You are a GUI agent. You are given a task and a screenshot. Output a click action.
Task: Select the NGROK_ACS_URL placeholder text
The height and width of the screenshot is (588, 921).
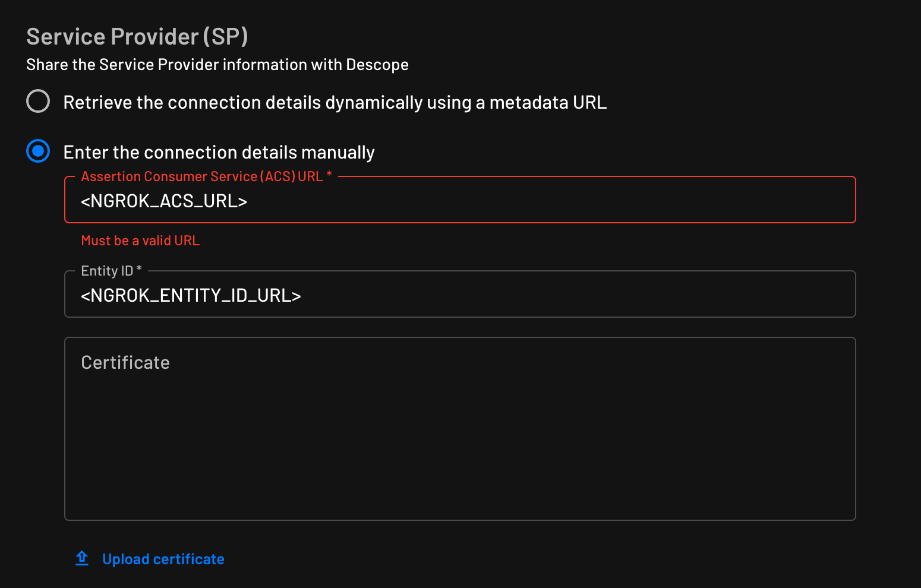tap(163, 201)
